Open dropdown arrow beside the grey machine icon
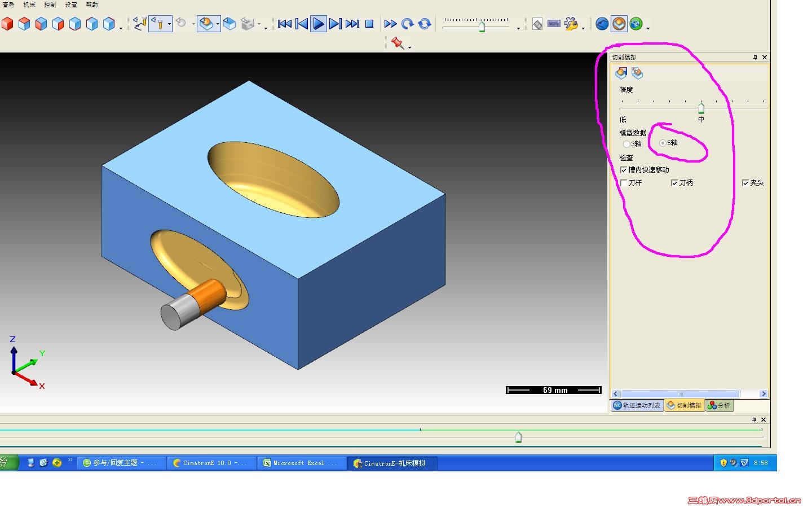Image resolution: width=812 pixels, height=508 pixels. click(259, 24)
